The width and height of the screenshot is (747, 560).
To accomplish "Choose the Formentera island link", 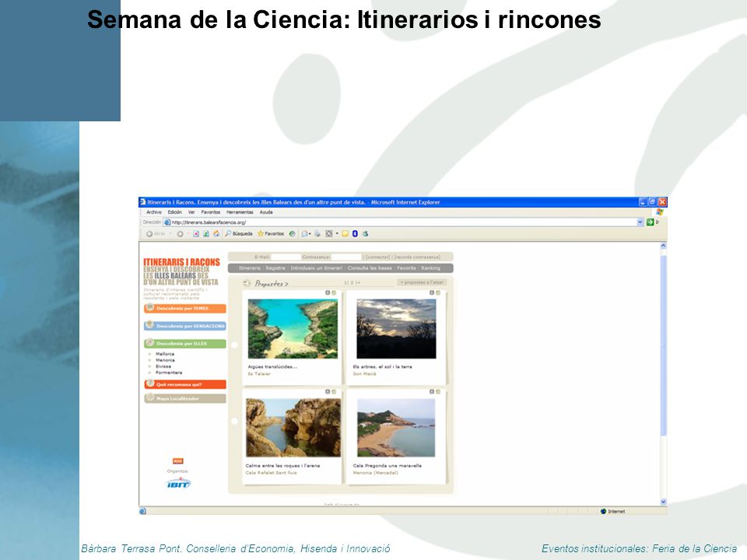I will [169, 373].
